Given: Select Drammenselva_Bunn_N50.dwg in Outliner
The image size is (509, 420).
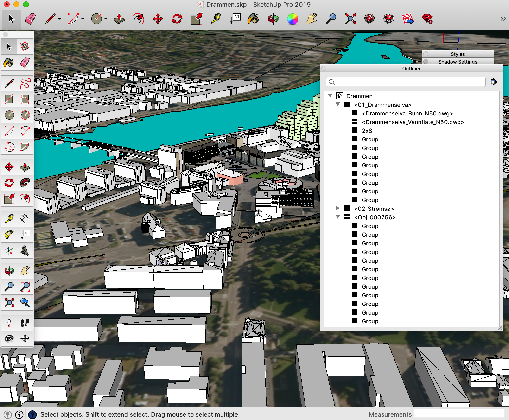Looking at the screenshot, I should tap(407, 114).
